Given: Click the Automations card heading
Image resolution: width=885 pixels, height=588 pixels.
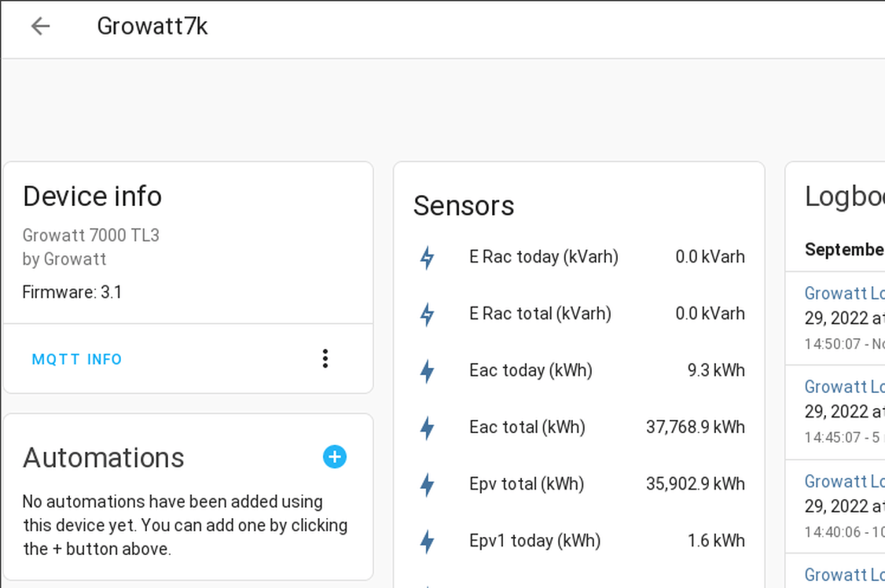Looking at the screenshot, I should coord(104,458).
